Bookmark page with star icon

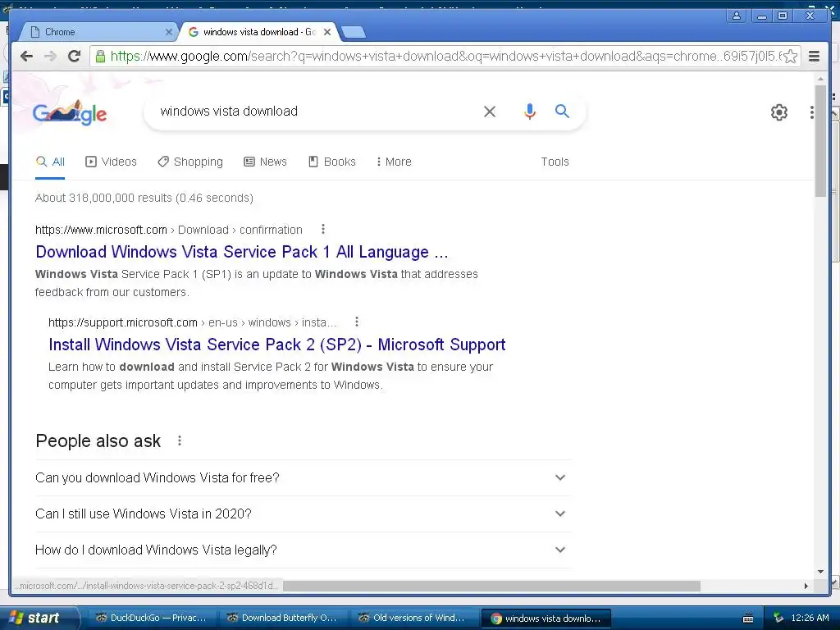(790, 56)
